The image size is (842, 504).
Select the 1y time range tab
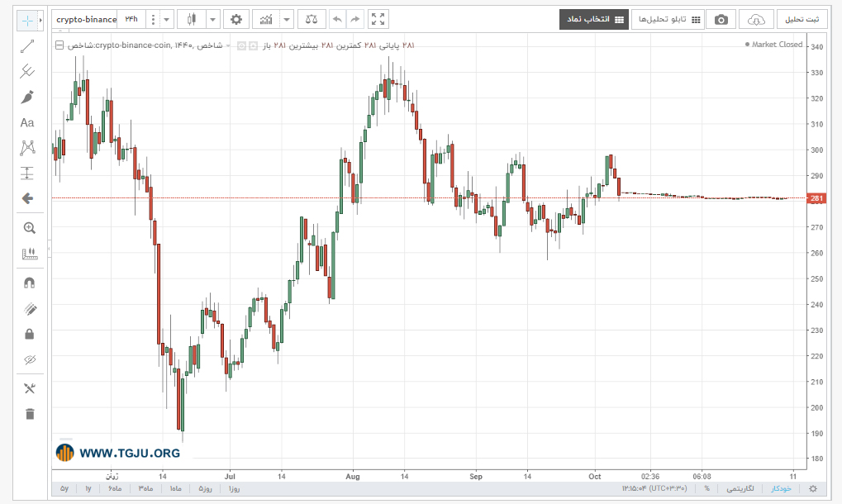tap(88, 488)
